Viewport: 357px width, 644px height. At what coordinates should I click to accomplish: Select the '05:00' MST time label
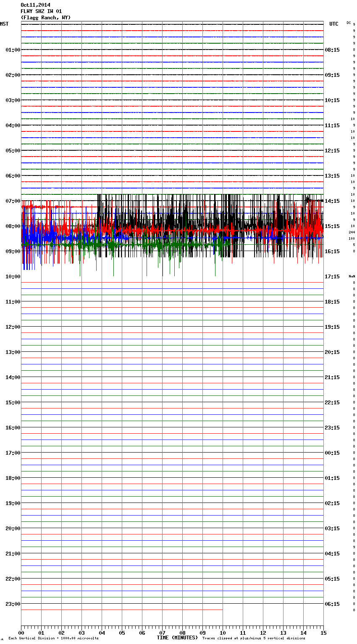[13, 151]
